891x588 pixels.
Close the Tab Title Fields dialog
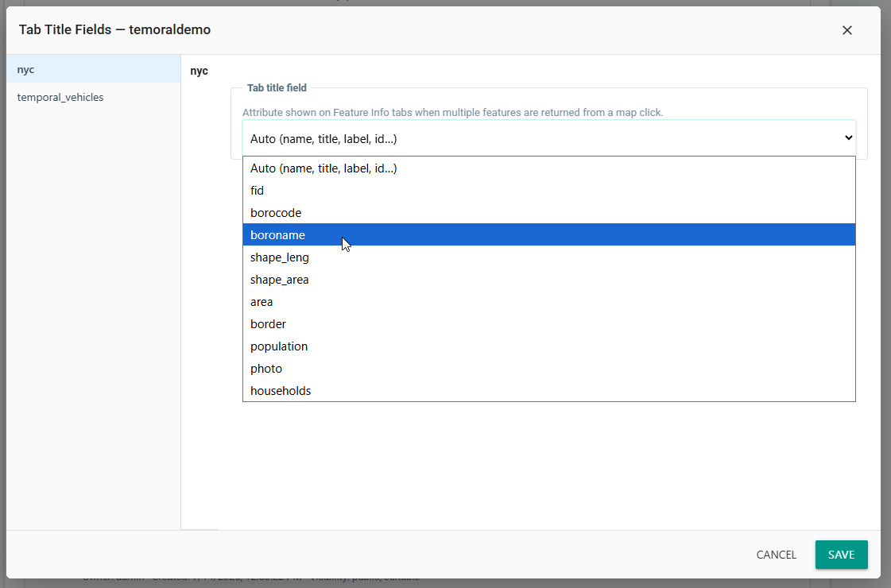[846, 30]
